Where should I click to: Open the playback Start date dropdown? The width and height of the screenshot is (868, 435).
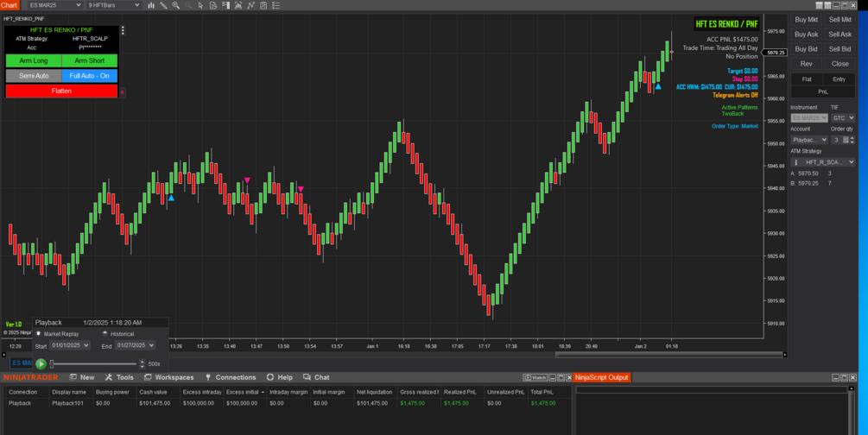[70, 345]
